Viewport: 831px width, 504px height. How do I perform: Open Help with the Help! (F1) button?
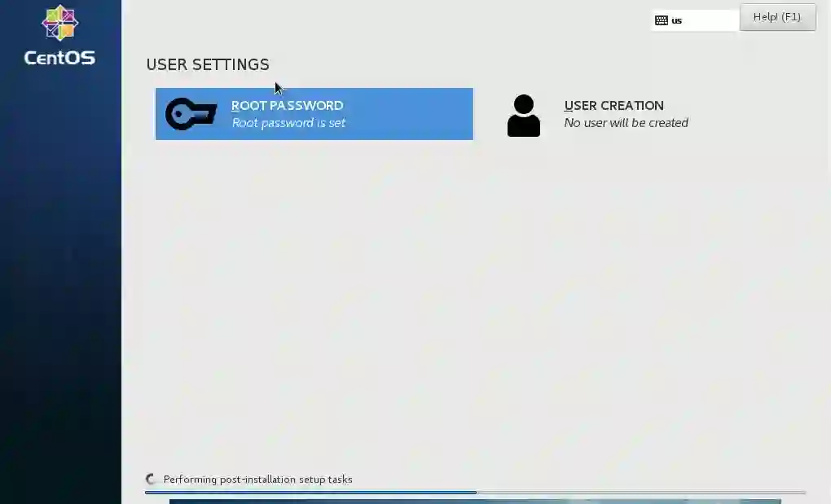tap(777, 17)
